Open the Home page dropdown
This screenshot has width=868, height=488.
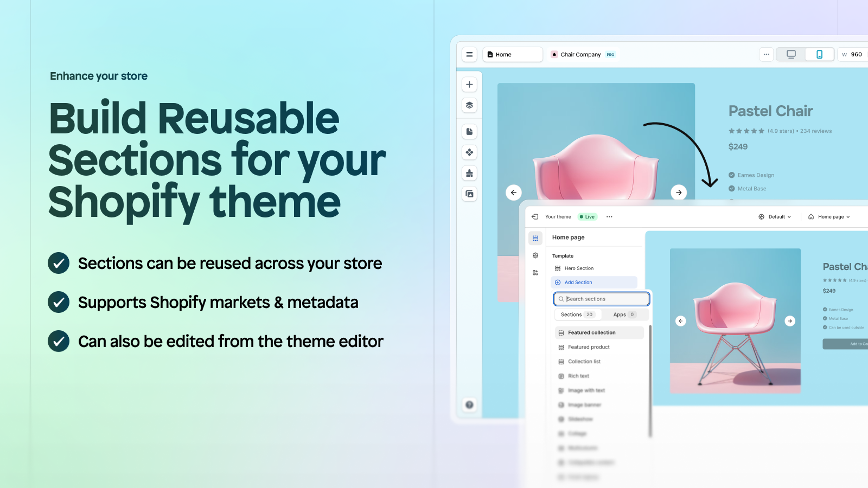click(830, 216)
